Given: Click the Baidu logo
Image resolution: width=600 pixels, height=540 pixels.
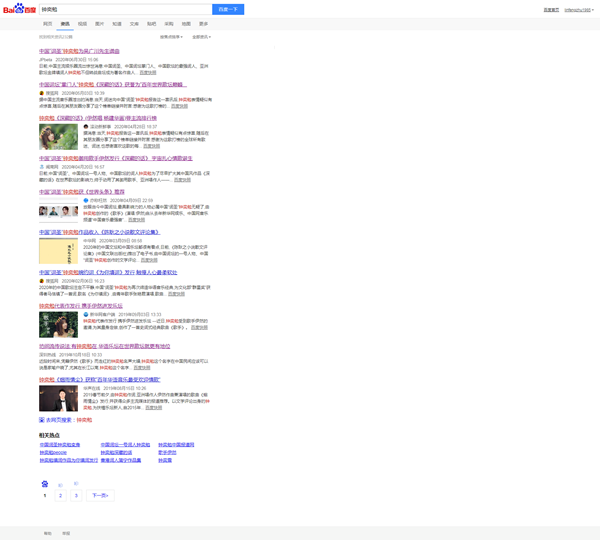Looking at the screenshot, I should pos(17,9).
